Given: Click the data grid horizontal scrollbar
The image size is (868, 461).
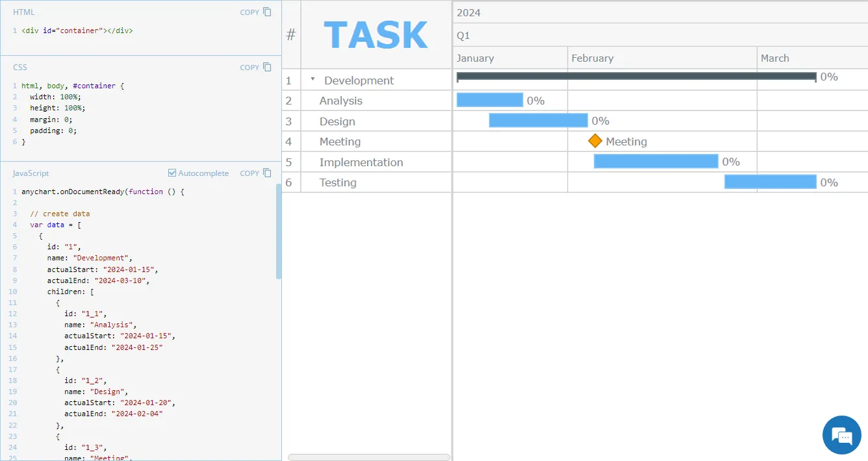Looking at the screenshot, I should pyautogui.click(x=369, y=457).
